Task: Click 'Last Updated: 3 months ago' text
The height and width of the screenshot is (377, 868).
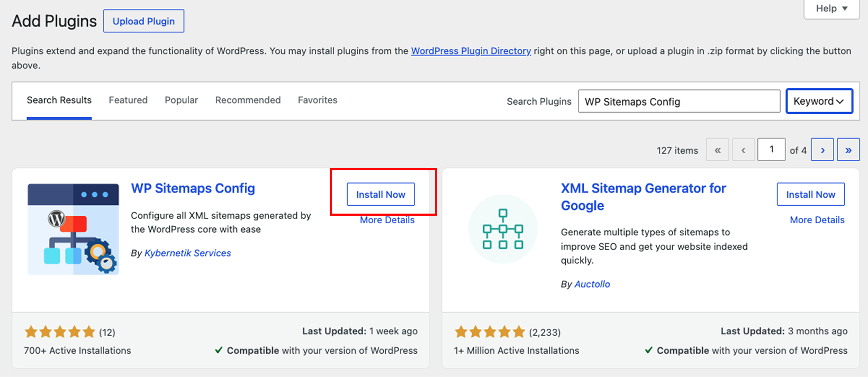Action: [784, 331]
